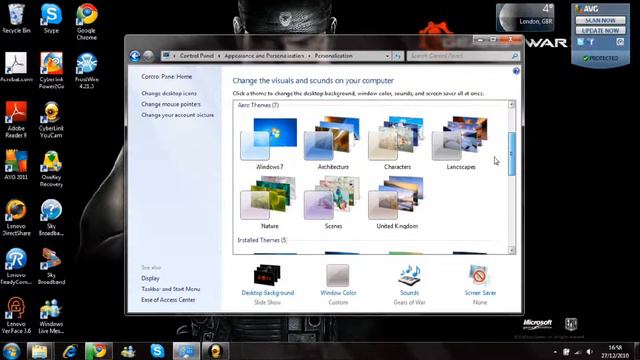Viewport: 640px width, 360px height.
Task: Open the FrostWire desktop shortcut
Action: 87,70
